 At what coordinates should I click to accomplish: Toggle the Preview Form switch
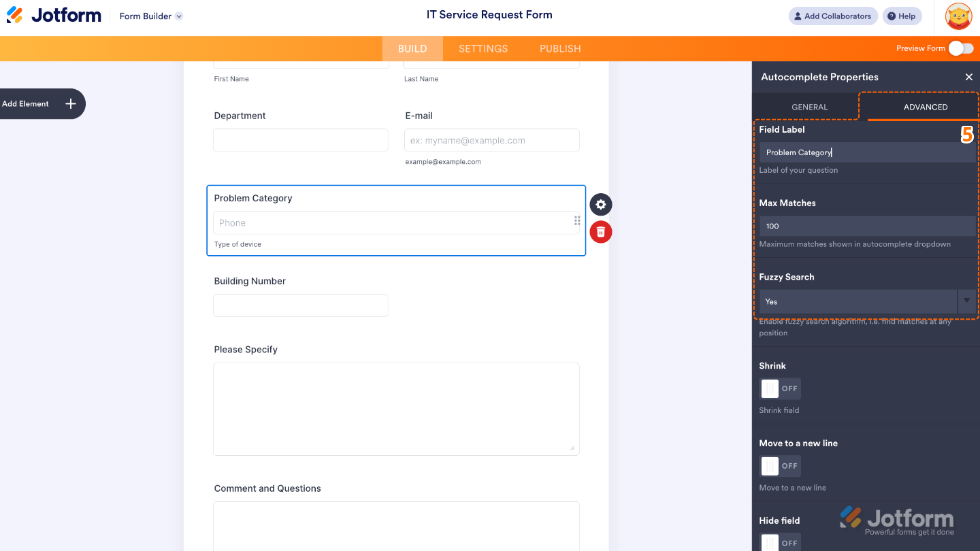(960, 48)
